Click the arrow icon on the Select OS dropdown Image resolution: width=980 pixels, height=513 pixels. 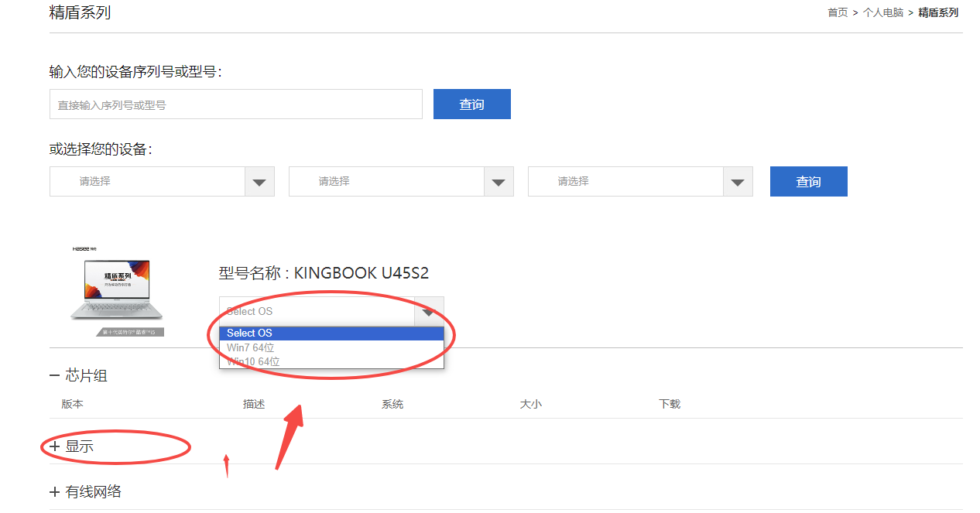coord(429,311)
